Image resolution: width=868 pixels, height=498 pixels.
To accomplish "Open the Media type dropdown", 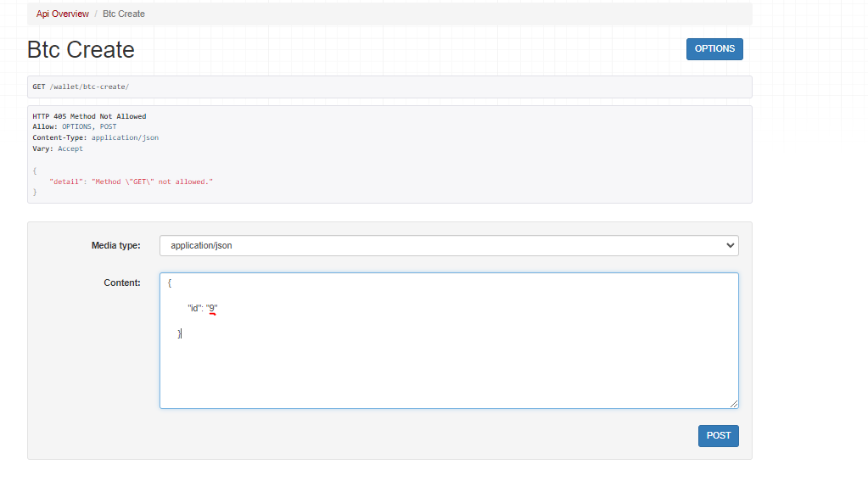I will [x=449, y=246].
